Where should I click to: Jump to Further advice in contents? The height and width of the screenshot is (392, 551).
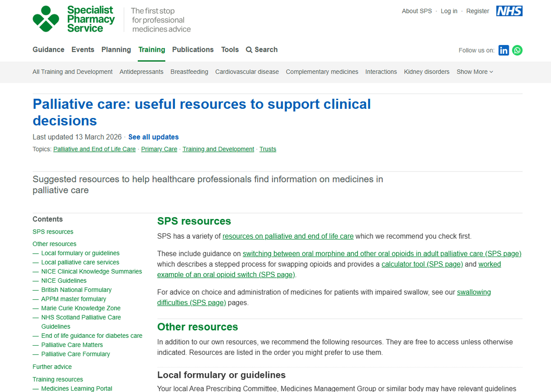click(x=52, y=367)
